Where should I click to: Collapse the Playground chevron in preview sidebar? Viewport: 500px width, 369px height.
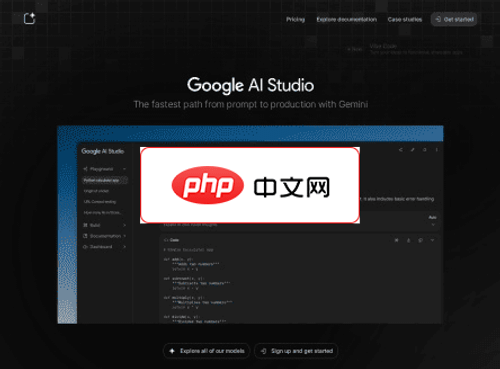[x=124, y=169]
